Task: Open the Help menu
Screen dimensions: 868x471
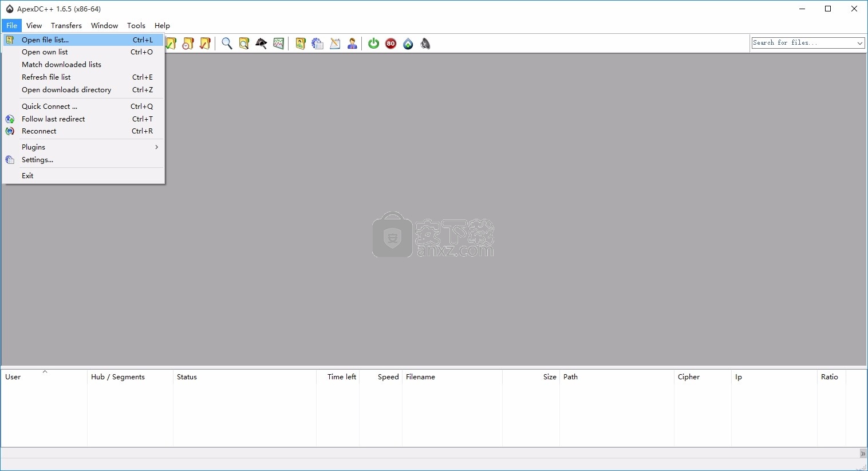Action: 162,25
